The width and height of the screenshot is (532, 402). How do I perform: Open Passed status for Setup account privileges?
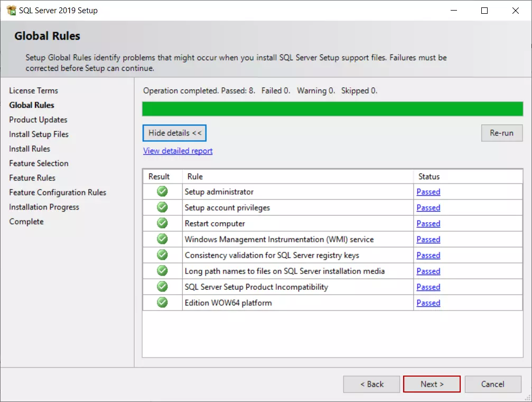pos(428,208)
